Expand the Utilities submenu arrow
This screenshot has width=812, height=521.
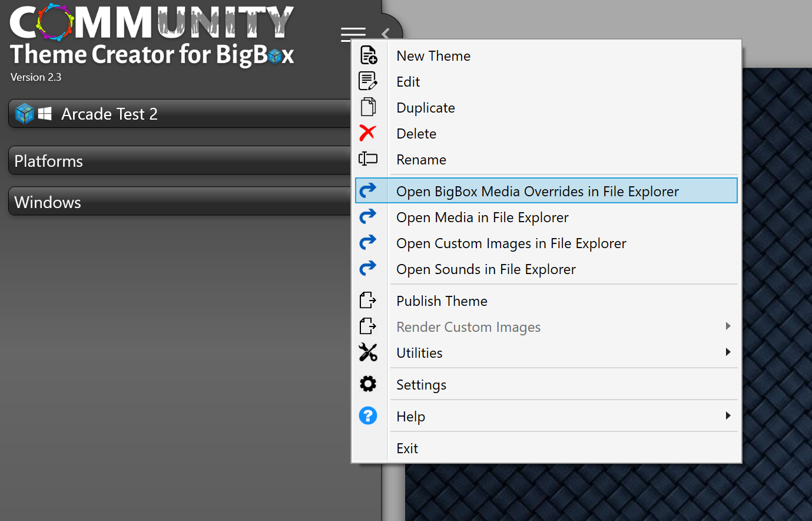pos(728,352)
